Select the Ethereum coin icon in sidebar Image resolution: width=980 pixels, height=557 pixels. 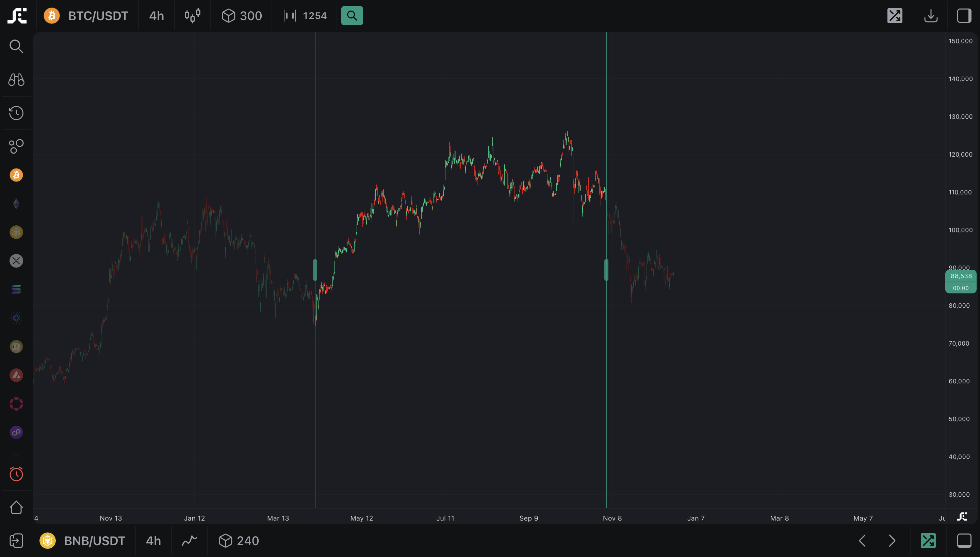coord(16,204)
